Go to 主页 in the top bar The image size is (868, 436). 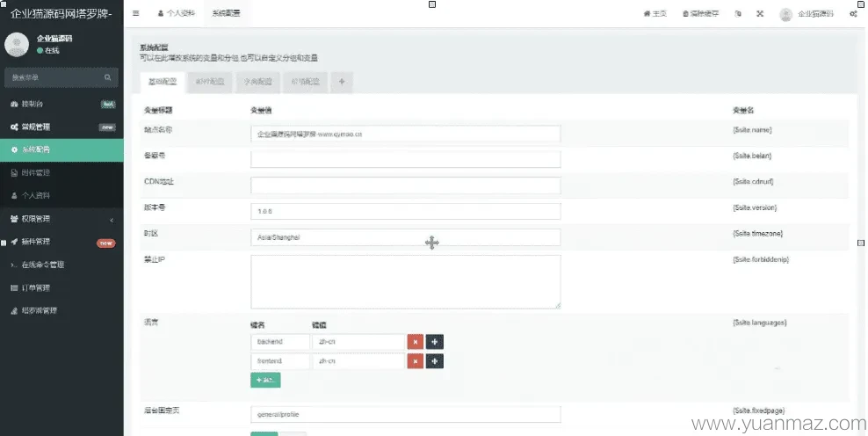point(655,14)
